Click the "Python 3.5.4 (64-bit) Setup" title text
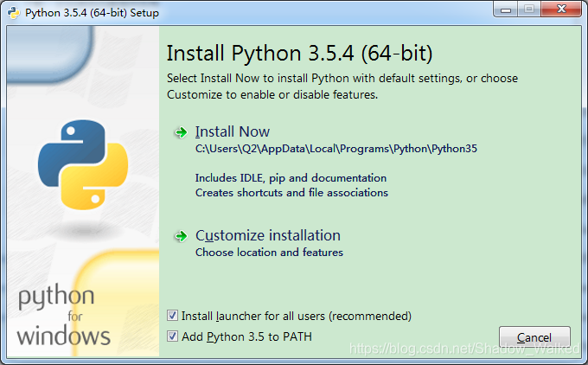 pyautogui.click(x=92, y=13)
